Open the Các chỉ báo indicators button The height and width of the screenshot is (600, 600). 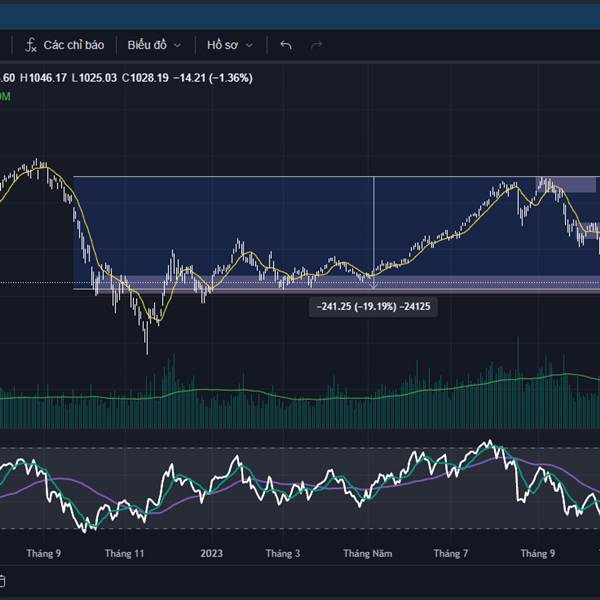click(64, 45)
